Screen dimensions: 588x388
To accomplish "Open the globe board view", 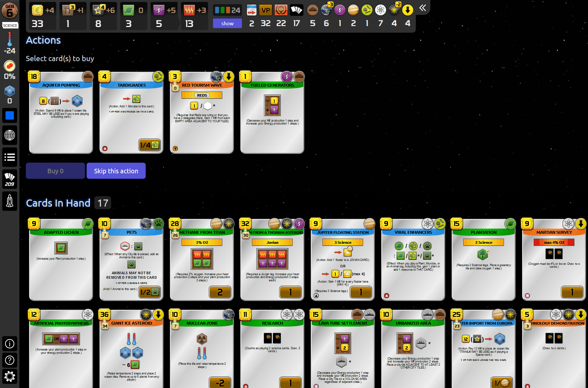I will pos(10,135).
